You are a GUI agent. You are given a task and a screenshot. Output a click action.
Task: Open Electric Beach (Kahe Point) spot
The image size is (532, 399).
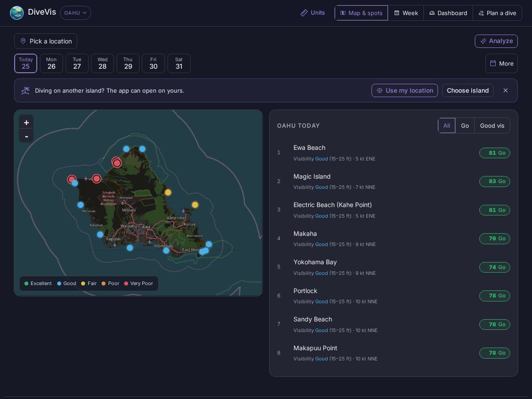click(x=393, y=210)
